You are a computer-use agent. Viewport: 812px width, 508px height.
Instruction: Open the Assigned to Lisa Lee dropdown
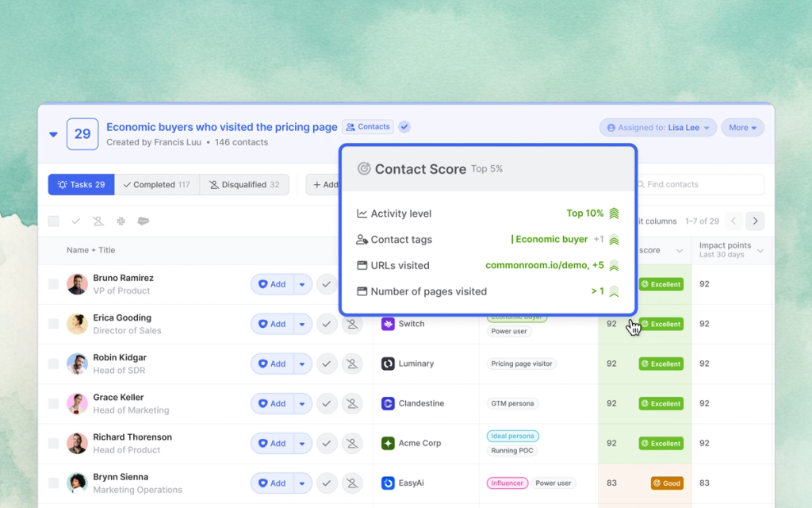point(657,128)
